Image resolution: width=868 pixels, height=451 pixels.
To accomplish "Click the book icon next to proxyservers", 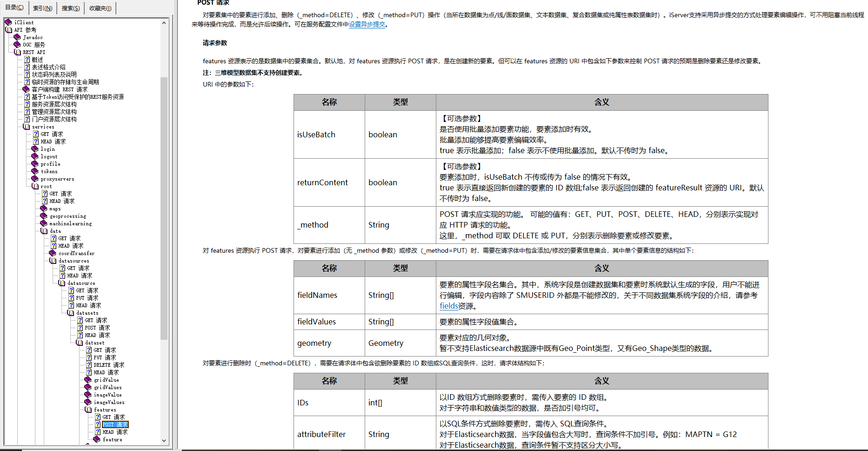I will coord(35,179).
